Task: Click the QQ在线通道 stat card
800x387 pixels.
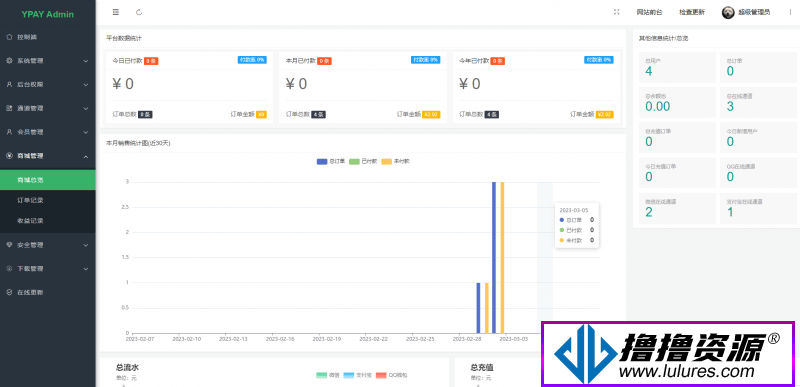Action: tap(759, 173)
